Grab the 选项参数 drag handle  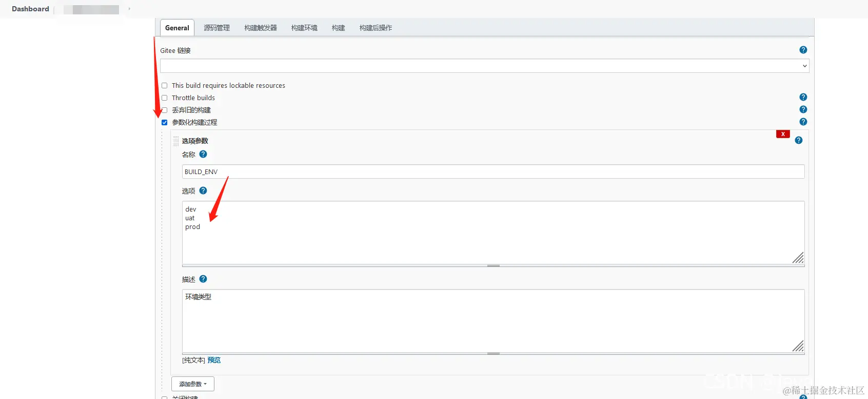pos(176,141)
